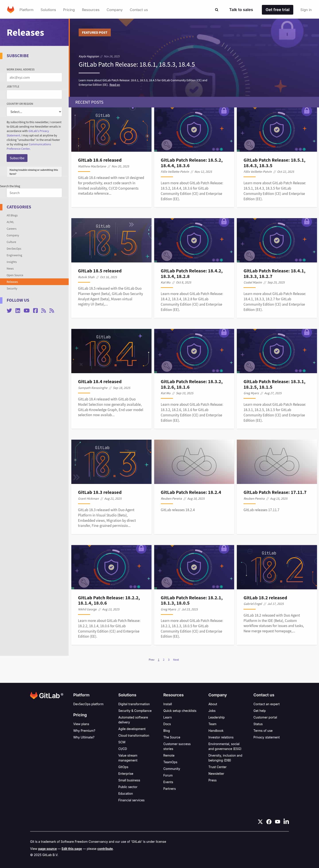Open footer CI/CD solutions link
The height and width of the screenshot is (868, 319).
(123, 749)
